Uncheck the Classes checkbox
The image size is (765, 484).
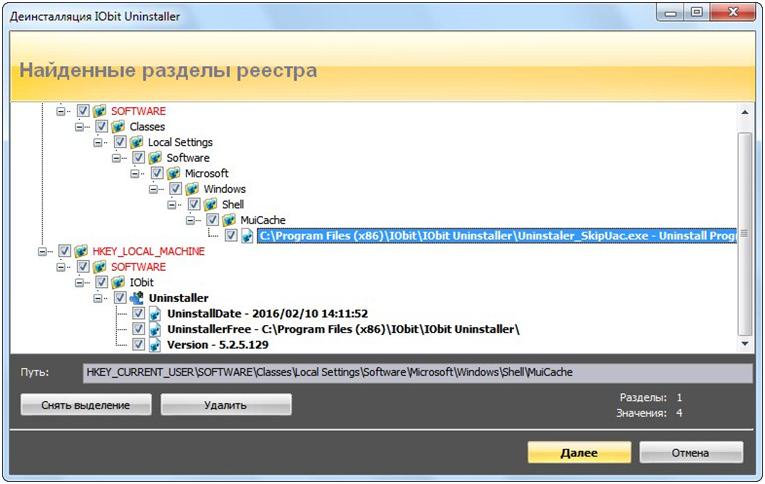(101, 127)
